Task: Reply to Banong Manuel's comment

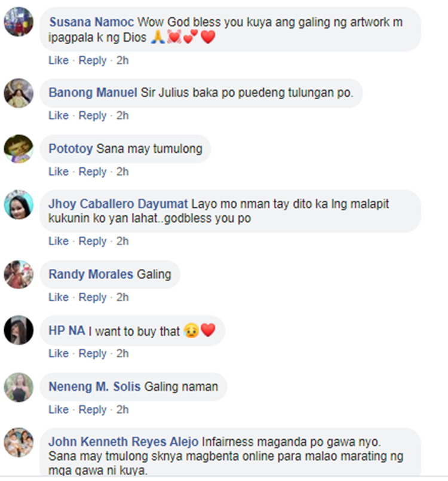Action: click(x=93, y=116)
